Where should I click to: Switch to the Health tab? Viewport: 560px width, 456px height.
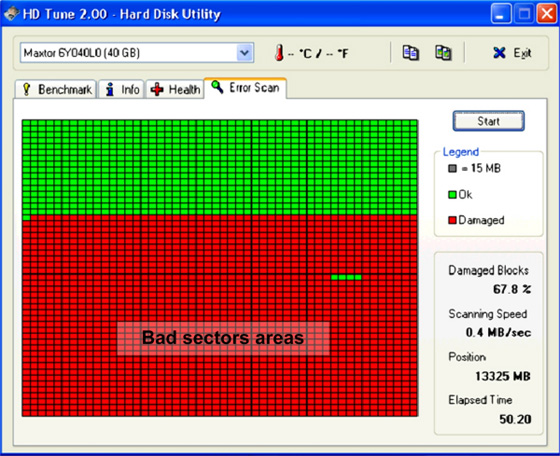click(175, 89)
